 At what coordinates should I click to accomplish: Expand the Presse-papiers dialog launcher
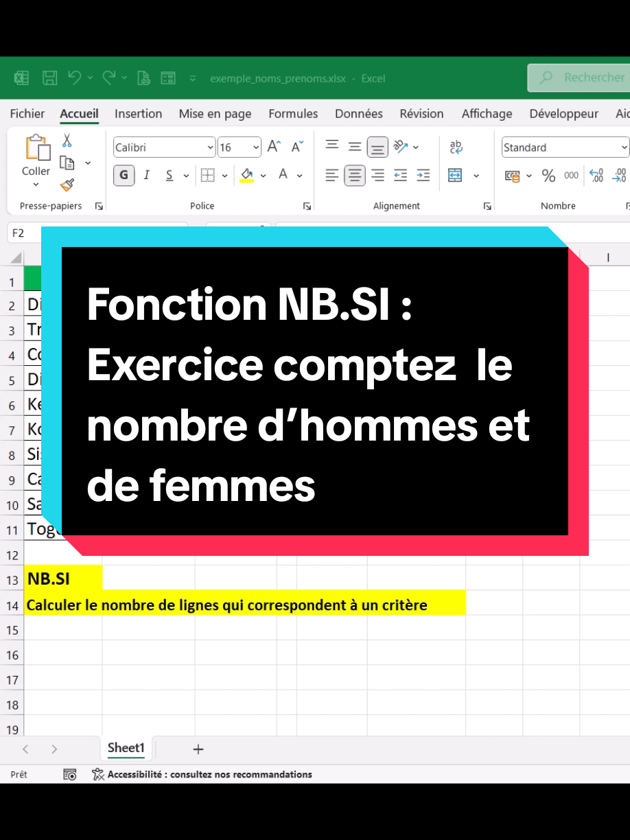click(x=99, y=206)
